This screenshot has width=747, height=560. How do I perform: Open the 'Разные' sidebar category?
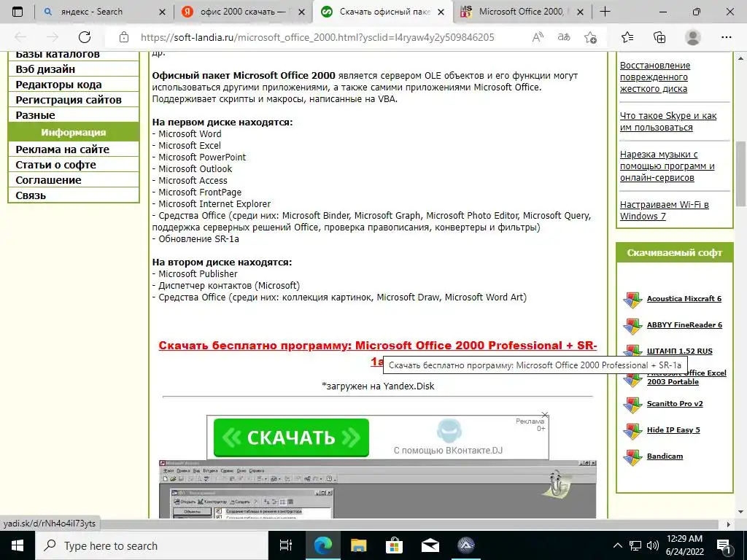[x=74, y=114]
